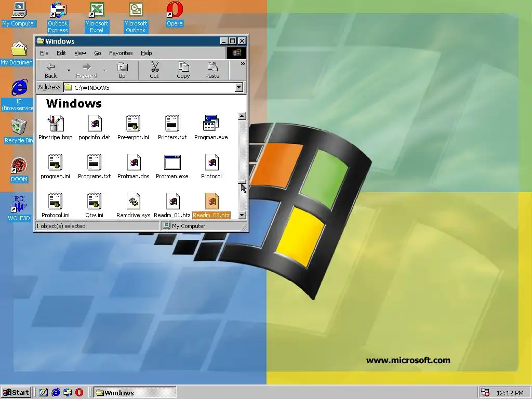Click the 12:12 PM tray clock
The height and width of the screenshot is (399, 532).
(x=510, y=393)
